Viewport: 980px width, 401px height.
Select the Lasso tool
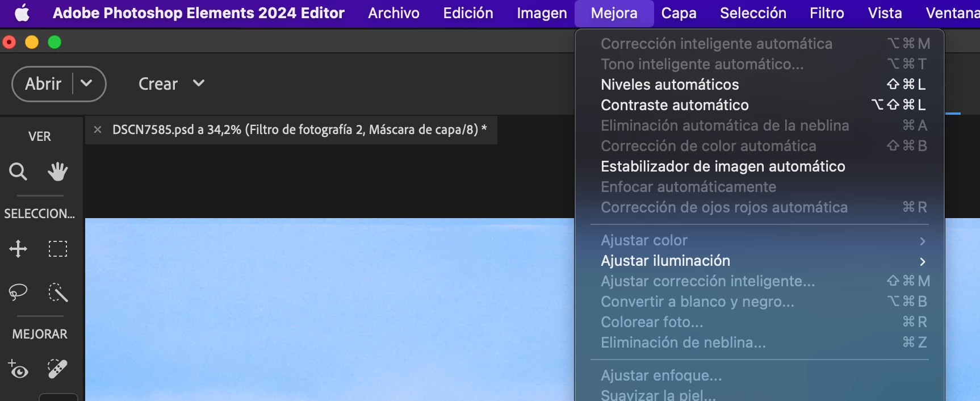click(x=18, y=293)
